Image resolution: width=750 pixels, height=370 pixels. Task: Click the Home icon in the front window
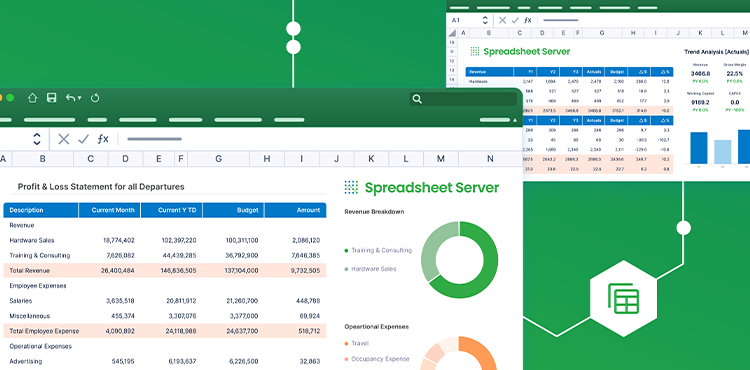(x=32, y=98)
